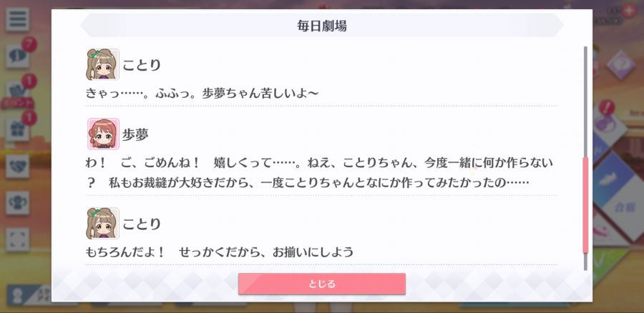The width and height of the screenshot is (644, 313).
Task: Select the purple diamond icon on right
Action: pyautogui.click(x=620, y=65)
